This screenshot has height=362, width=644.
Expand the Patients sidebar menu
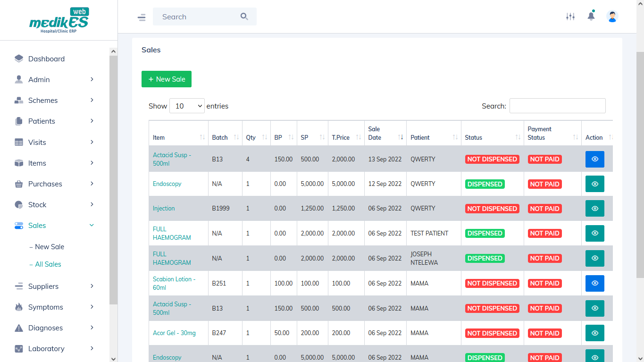coord(54,121)
